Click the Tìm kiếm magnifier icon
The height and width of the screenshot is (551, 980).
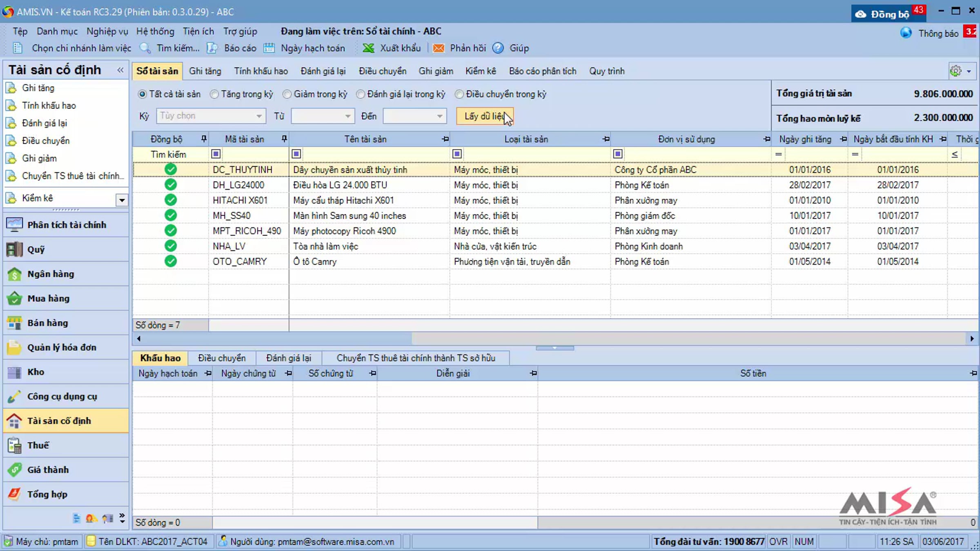[x=145, y=48]
